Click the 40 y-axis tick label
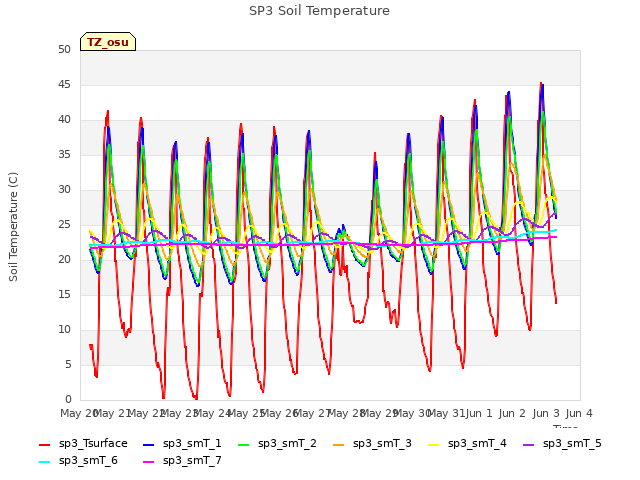Image resolution: width=640 pixels, height=480 pixels. tap(64, 120)
